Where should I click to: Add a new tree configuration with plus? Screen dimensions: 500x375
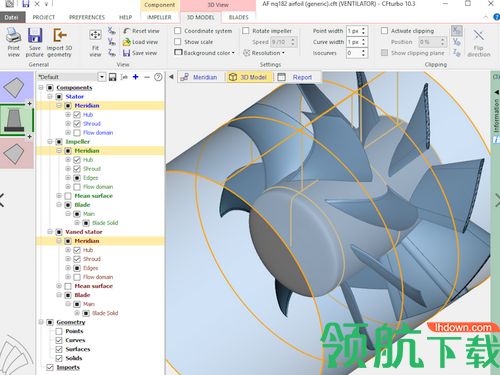[136, 77]
